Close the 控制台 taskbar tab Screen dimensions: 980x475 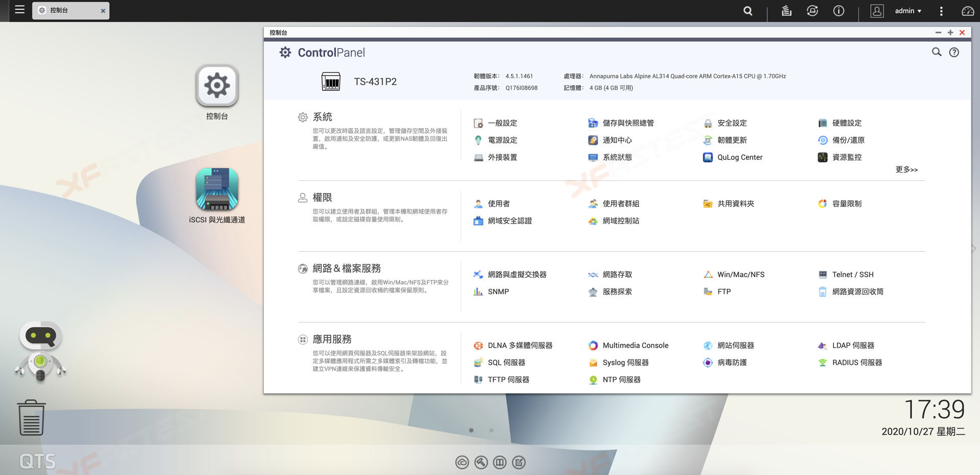[103, 11]
